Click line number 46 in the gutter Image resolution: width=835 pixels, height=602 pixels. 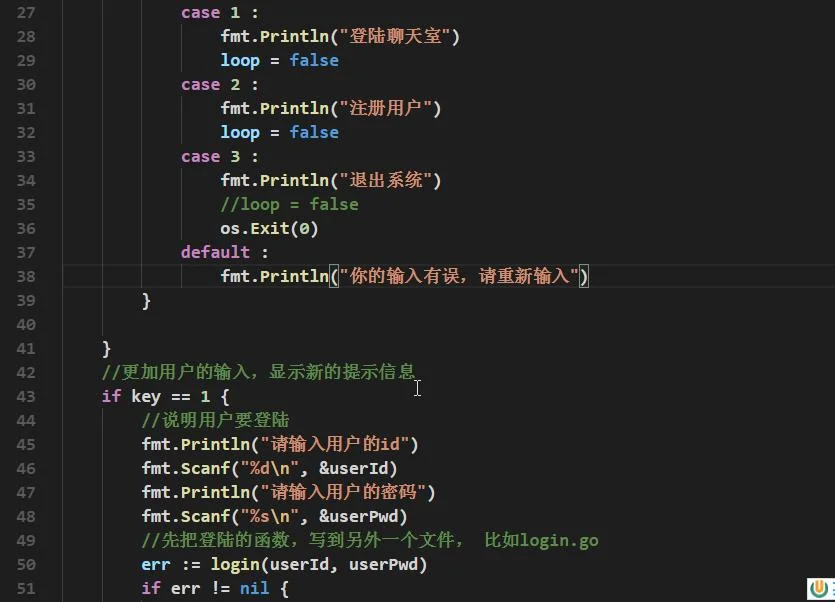pos(26,468)
